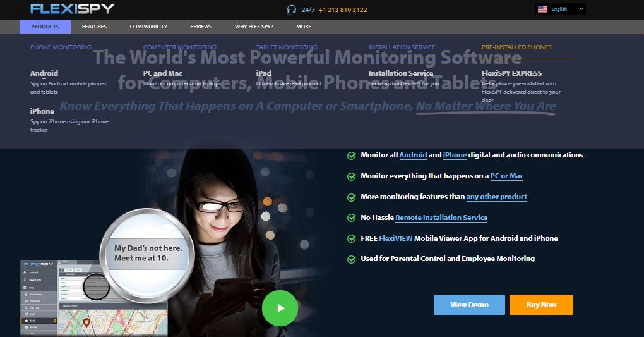The image size is (644, 337).
Task: Choose PC and Mac product
Action: tap(162, 73)
